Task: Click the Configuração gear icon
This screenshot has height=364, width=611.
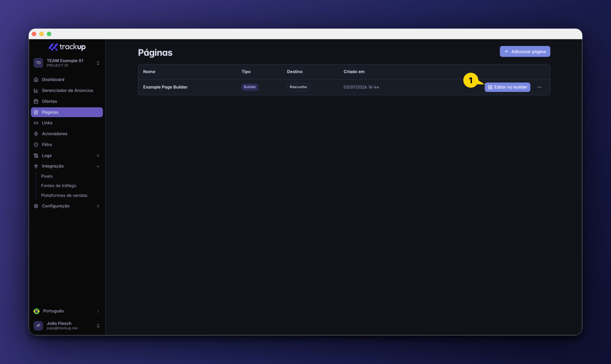Action: (36, 206)
